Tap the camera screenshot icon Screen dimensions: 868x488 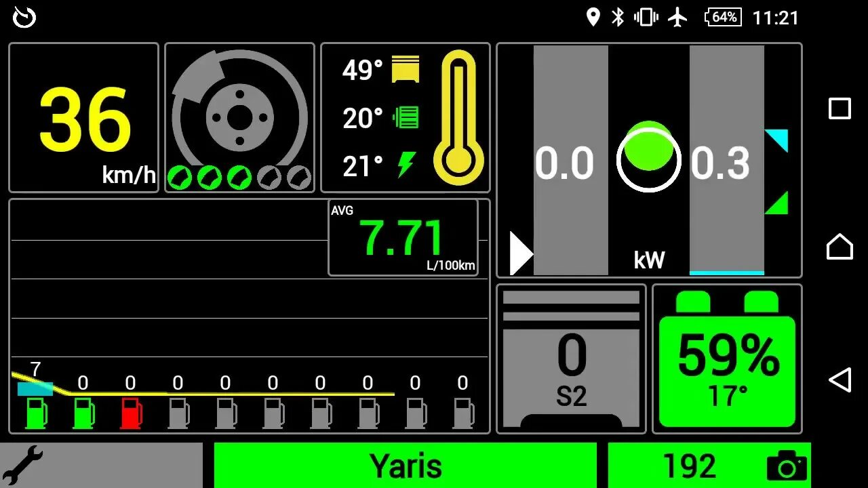click(787, 466)
